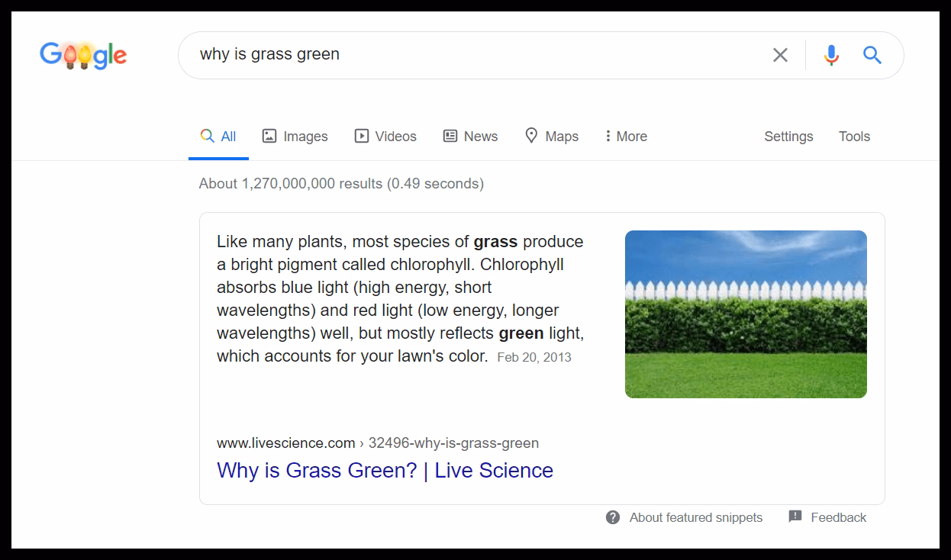Switch to the All results tab
Viewport: 951px width, 560px height.
point(218,137)
